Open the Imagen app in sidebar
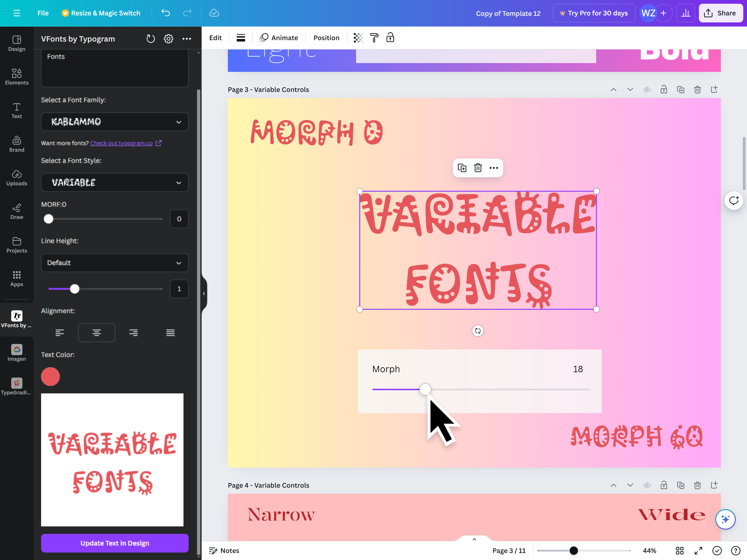 tap(17, 353)
